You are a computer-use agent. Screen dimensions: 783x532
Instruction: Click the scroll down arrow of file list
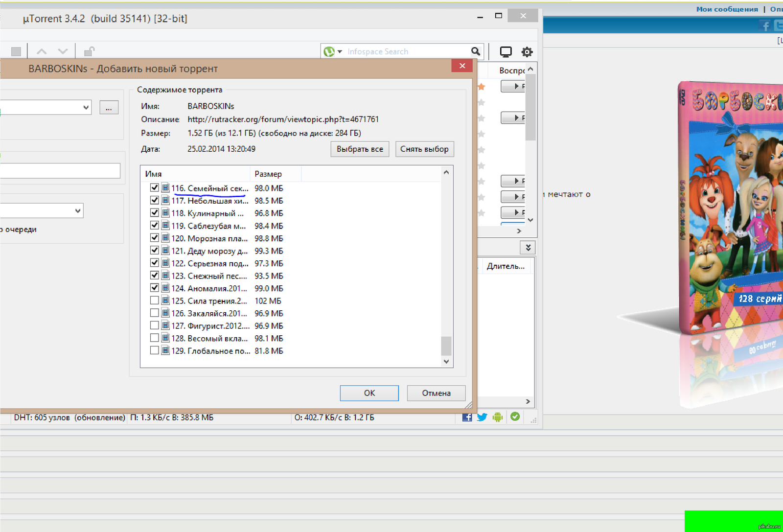[x=446, y=361]
